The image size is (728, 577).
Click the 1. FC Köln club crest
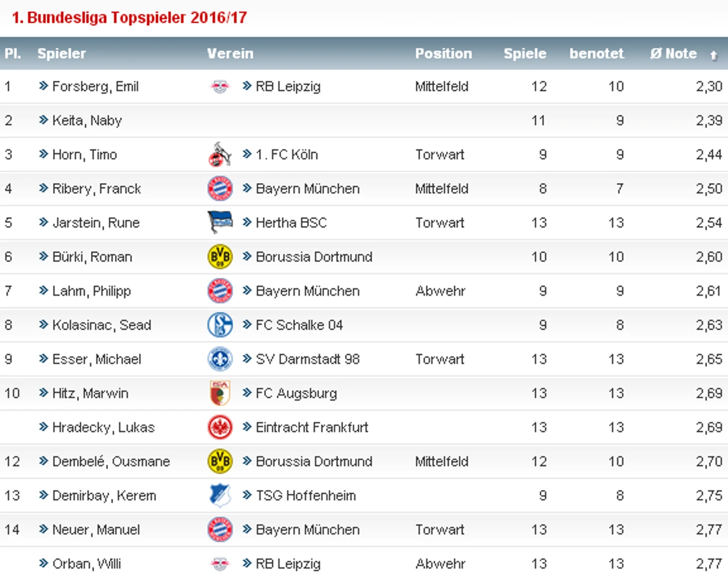point(219,154)
